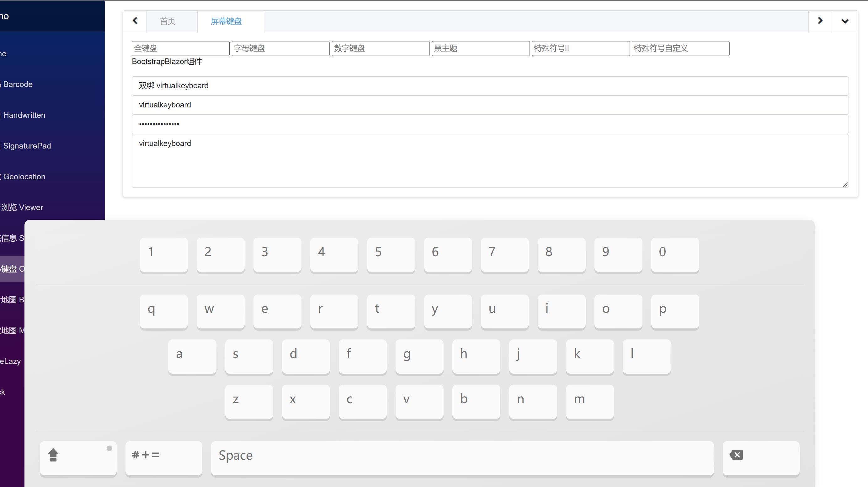Click the password field with dots
This screenshot has width=868, height=487.
[x=490, y=124]
